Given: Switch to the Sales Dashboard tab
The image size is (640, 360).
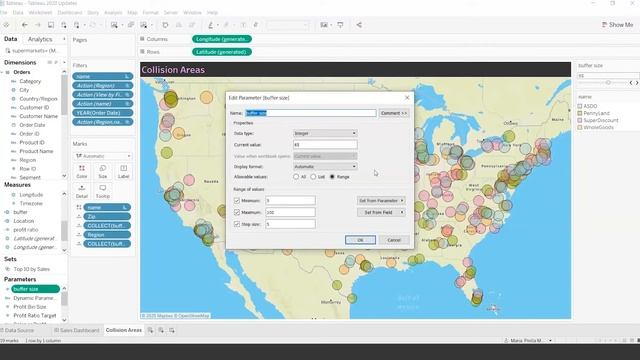Looking at the screenshot, I should [x=77, y=330].
